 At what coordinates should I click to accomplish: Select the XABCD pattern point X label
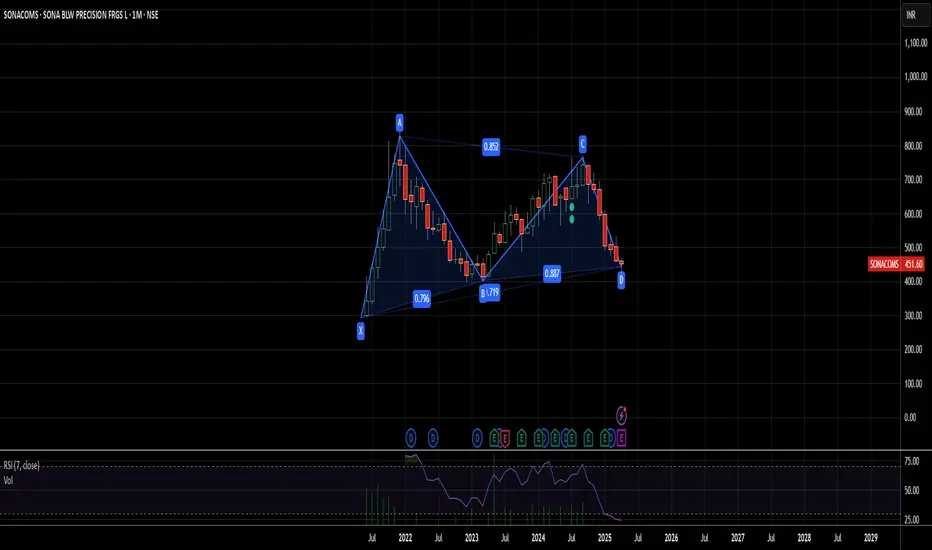click(360, 331)
